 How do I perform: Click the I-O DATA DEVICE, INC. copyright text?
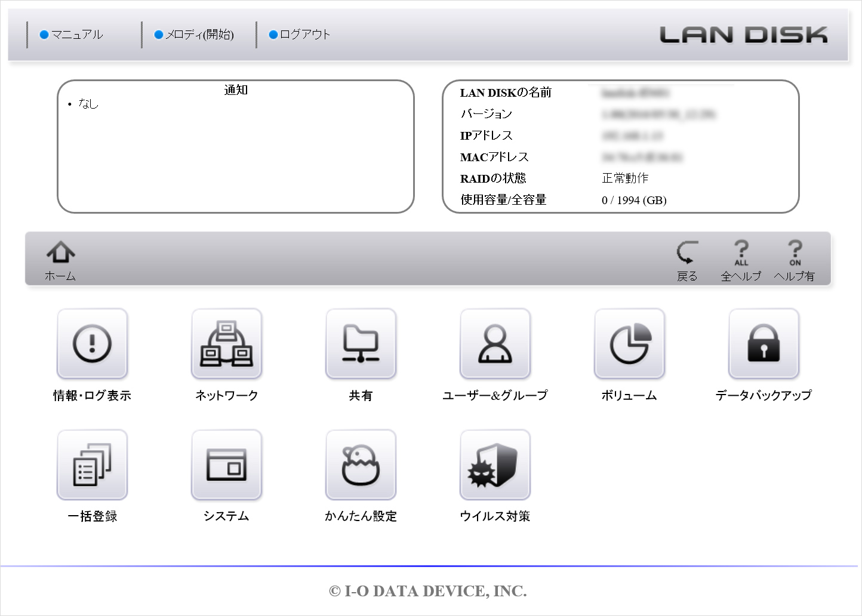point(428,591)
